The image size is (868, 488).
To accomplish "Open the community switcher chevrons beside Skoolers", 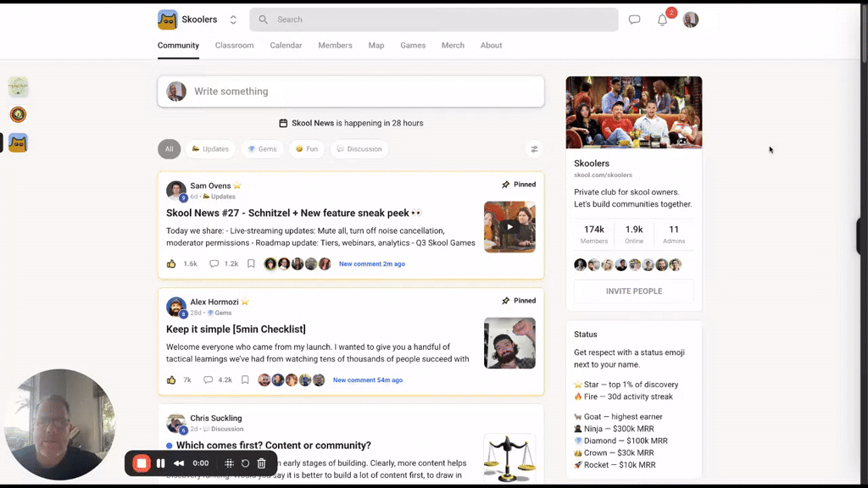I will [233, 19].
